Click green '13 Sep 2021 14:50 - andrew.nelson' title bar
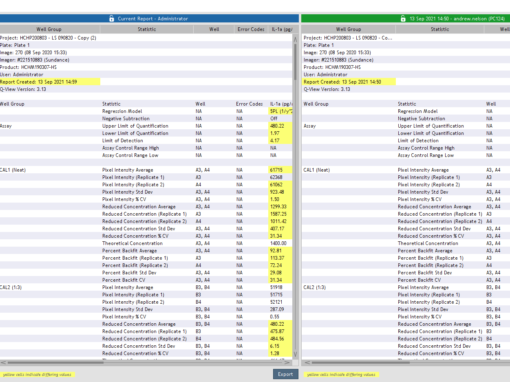This screenshot has width=510, height=382. click(406, 19)
